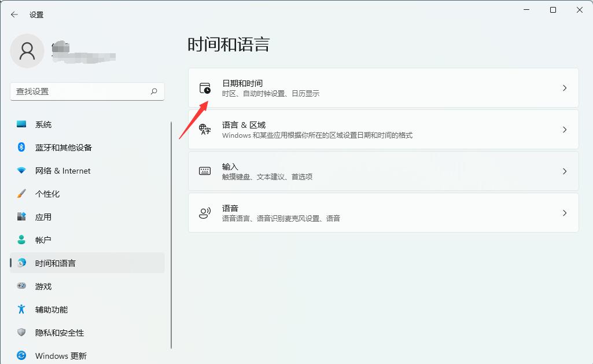Expand the 语言 & 区域 chevron
Image resolution: width=593 pixels, height=364 pixels.
565,129
